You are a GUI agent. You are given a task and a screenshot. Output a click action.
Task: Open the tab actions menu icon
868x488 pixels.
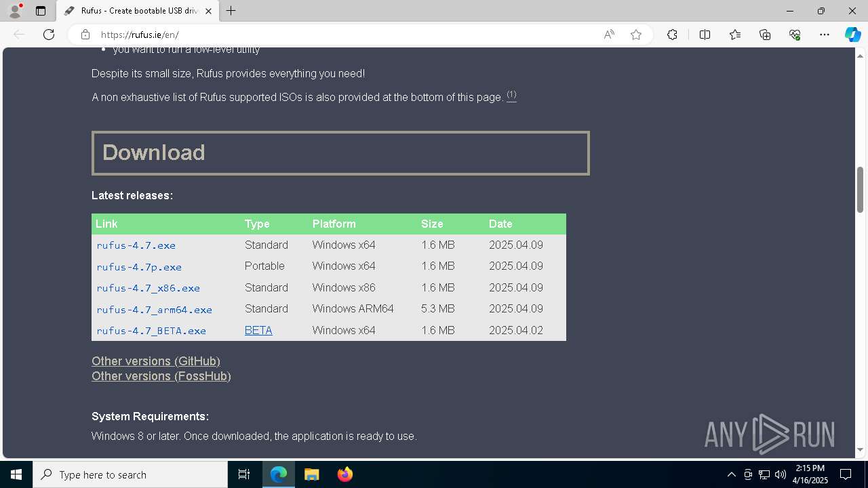41,11
